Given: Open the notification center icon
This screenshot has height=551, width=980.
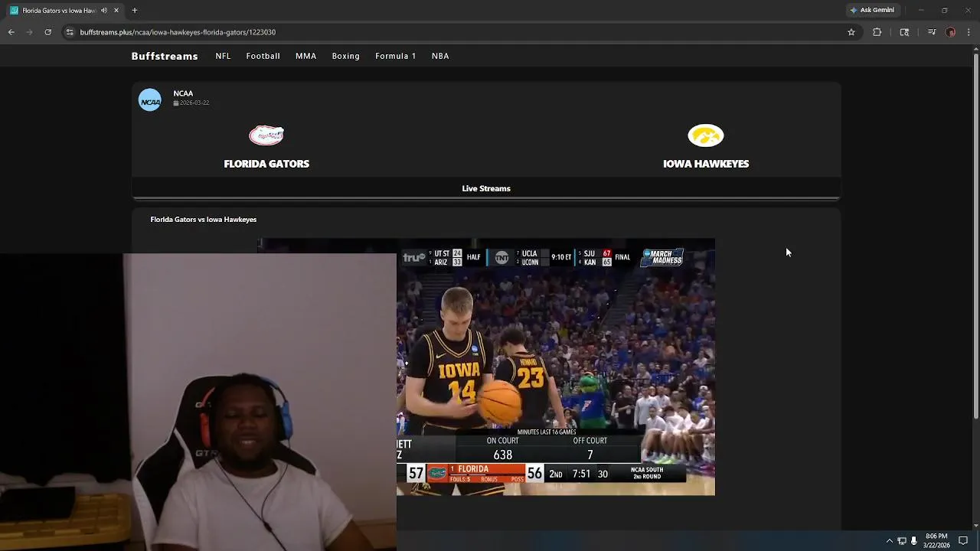Looking at the screenshot, I should coord(963,540).
